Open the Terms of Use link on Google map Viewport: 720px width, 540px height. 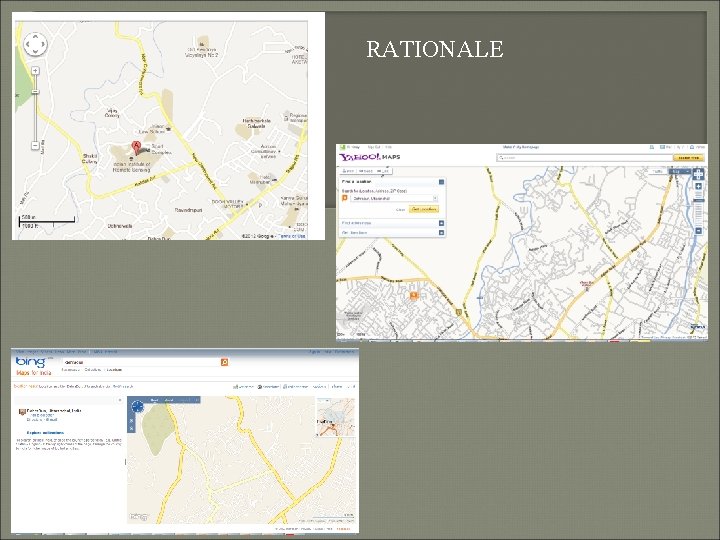[x=292, y=236]
